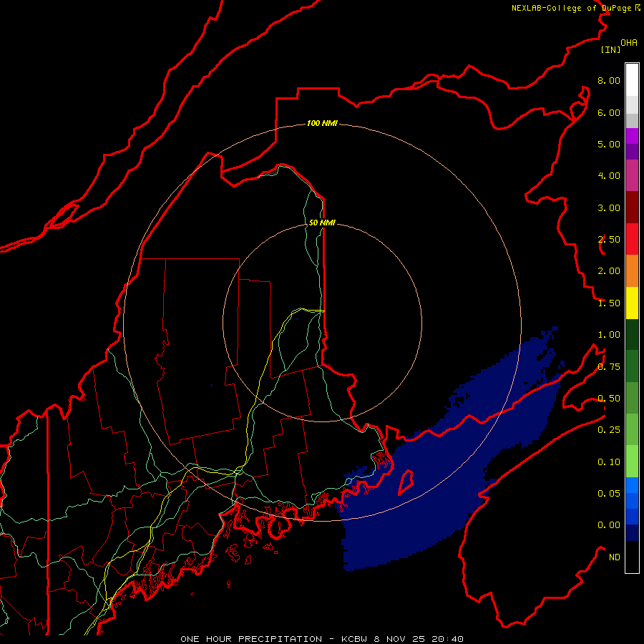Click the 100 NMI range ring label

point(322,123)
